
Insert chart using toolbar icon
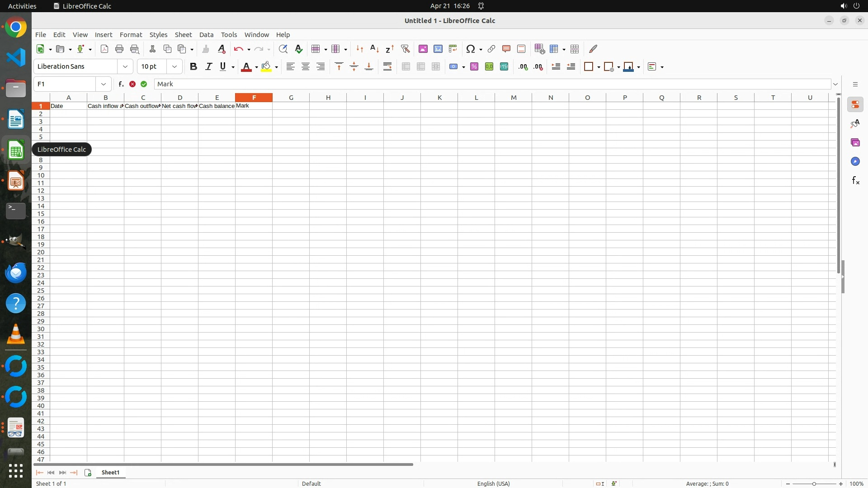click(x=438, y=49)
